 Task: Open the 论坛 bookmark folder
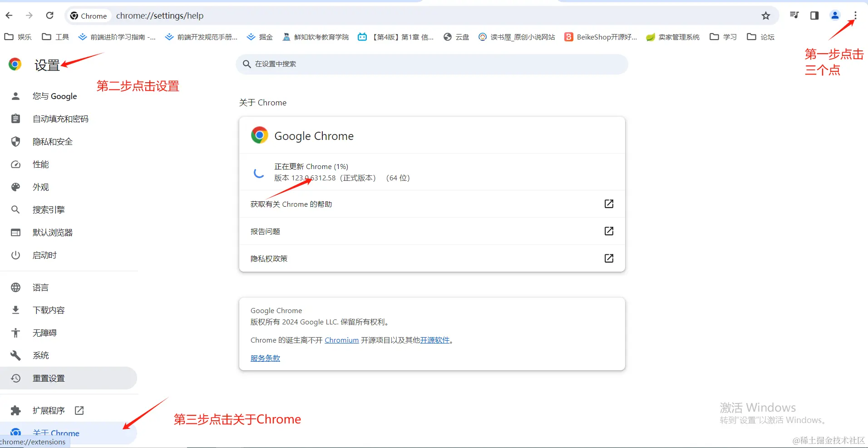761,37
